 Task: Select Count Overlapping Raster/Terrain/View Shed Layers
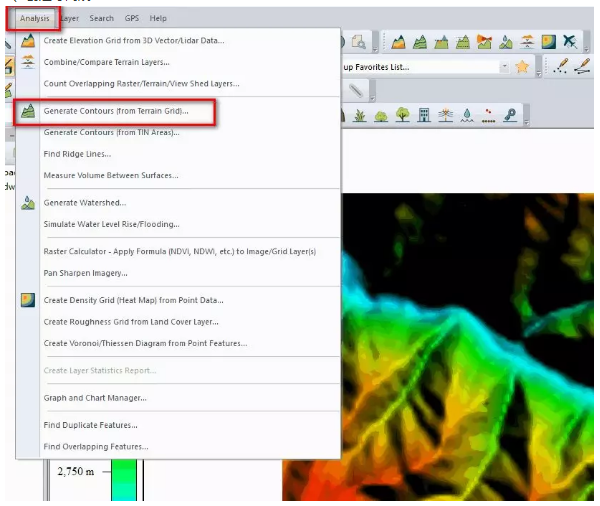pos(141,83)
